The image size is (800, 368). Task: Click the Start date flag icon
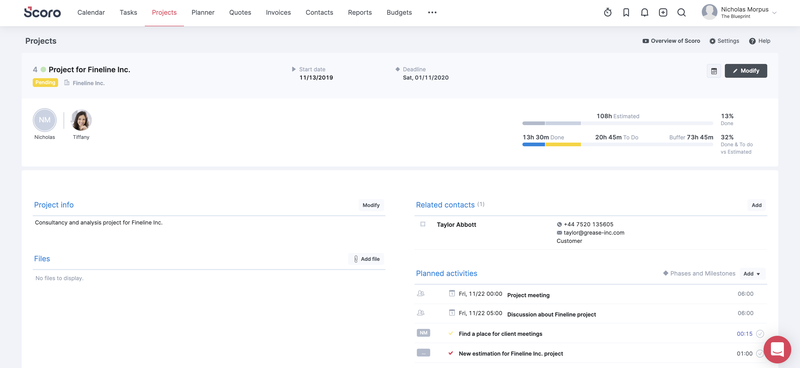click(x=294, y=69)
